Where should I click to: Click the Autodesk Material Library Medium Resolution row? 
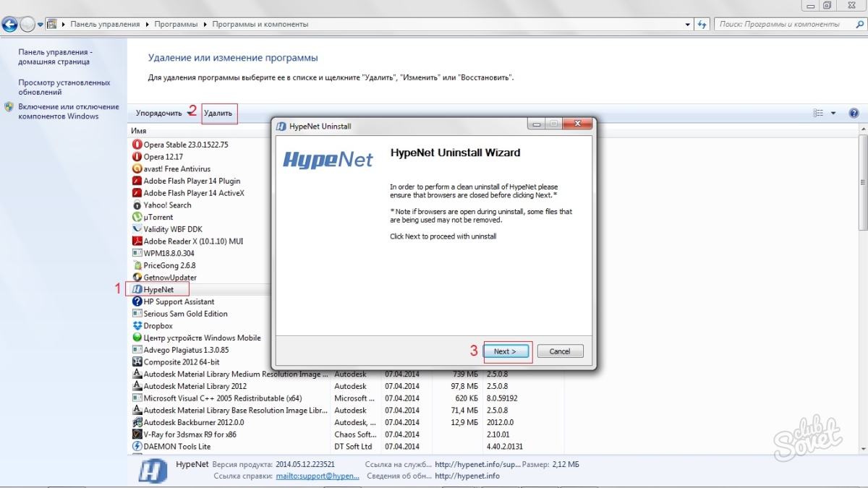tap(347, 374)
